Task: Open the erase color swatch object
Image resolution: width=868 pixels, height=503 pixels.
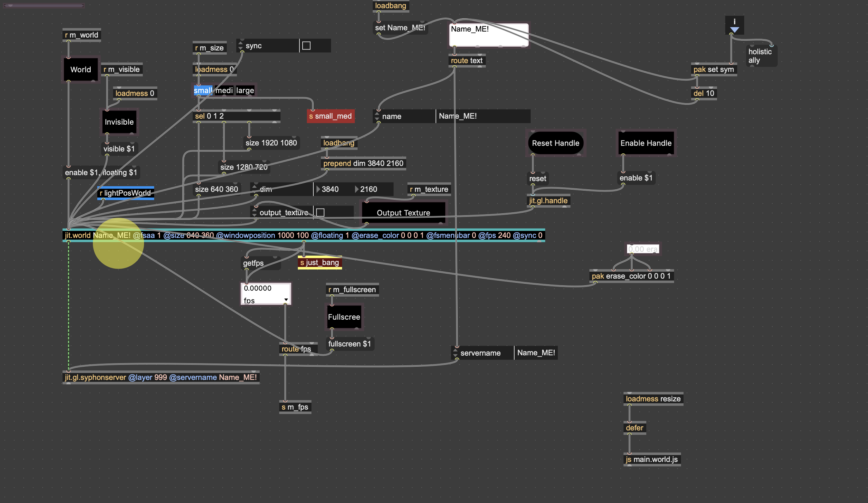Action: tap(643, 249)
